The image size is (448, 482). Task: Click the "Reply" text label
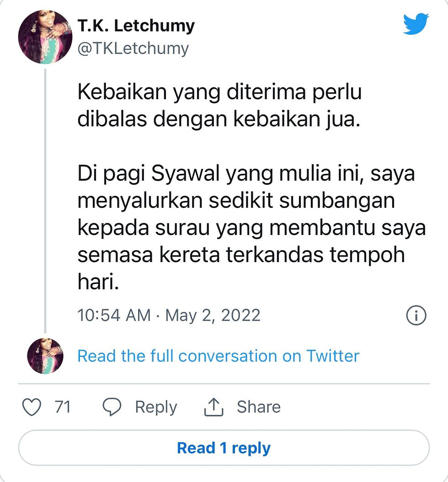[x=155, y=407]
